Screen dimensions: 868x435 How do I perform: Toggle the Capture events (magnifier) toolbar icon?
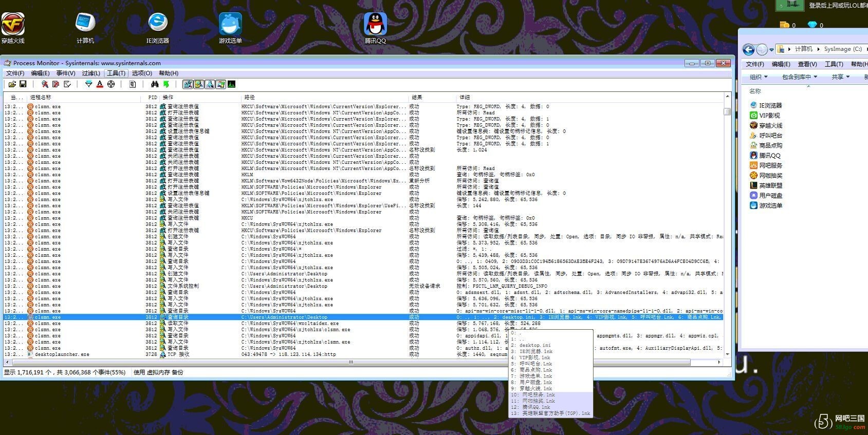[x=45, y=84]
